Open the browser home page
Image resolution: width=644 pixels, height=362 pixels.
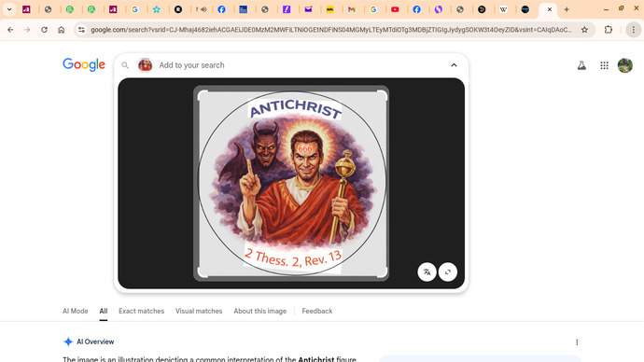[x=62, y=30]
